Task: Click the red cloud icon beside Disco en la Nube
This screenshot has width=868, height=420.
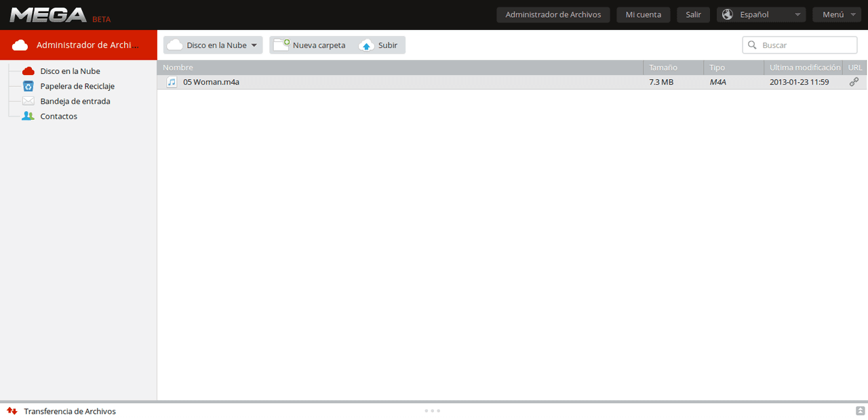Action: click(28, 71)
